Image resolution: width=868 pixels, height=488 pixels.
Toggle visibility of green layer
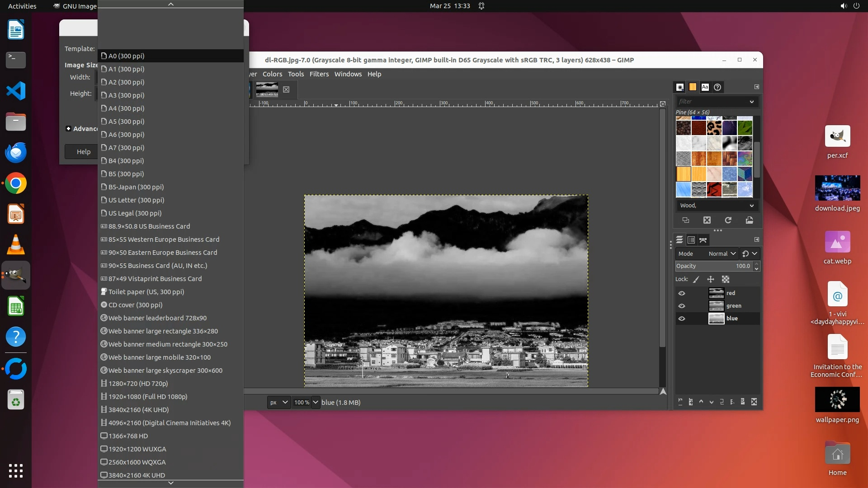coord(682,306)
